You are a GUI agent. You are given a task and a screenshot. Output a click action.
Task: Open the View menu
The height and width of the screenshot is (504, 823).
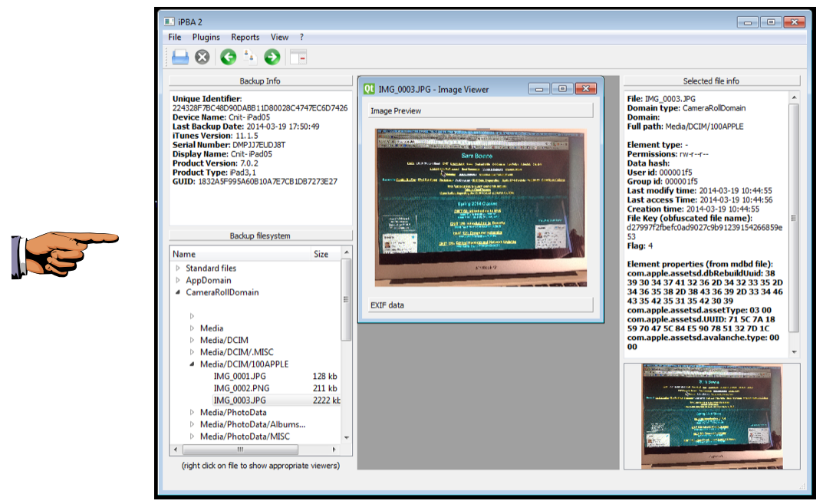(x=279, y=37)
